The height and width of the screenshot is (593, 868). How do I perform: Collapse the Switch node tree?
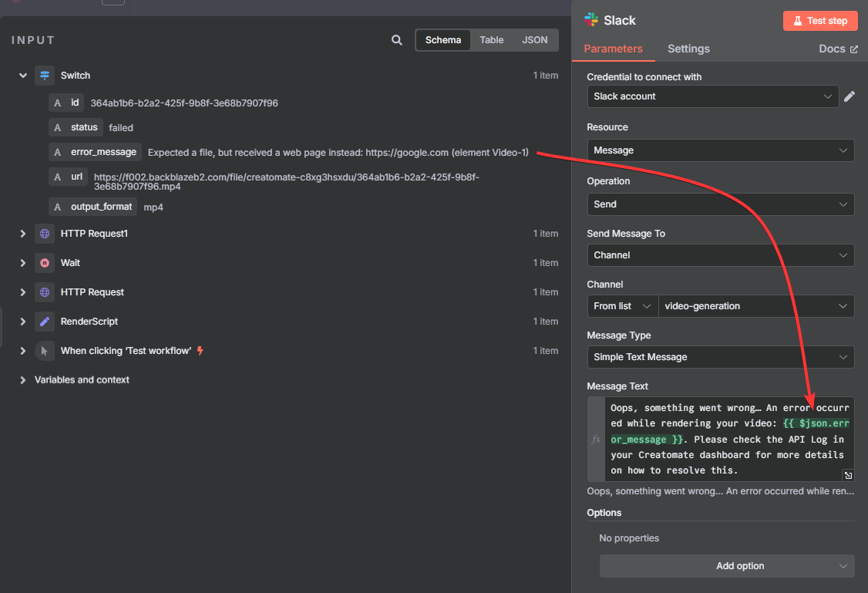(x=23, y=76)
